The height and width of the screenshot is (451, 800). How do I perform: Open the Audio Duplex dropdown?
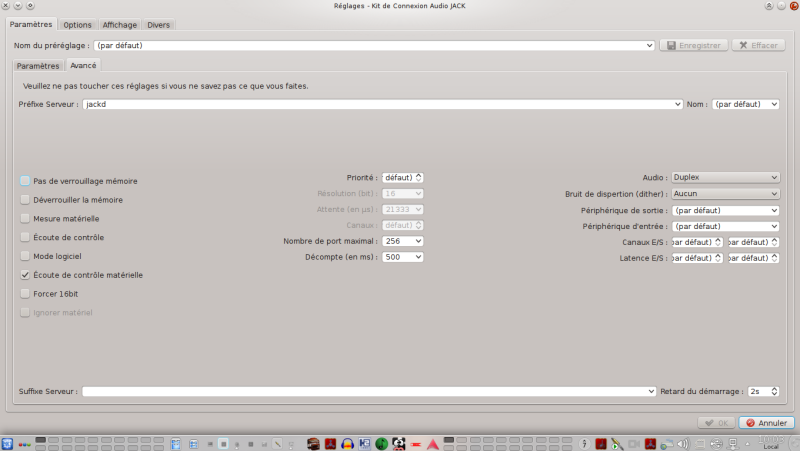tap(725, 177)
